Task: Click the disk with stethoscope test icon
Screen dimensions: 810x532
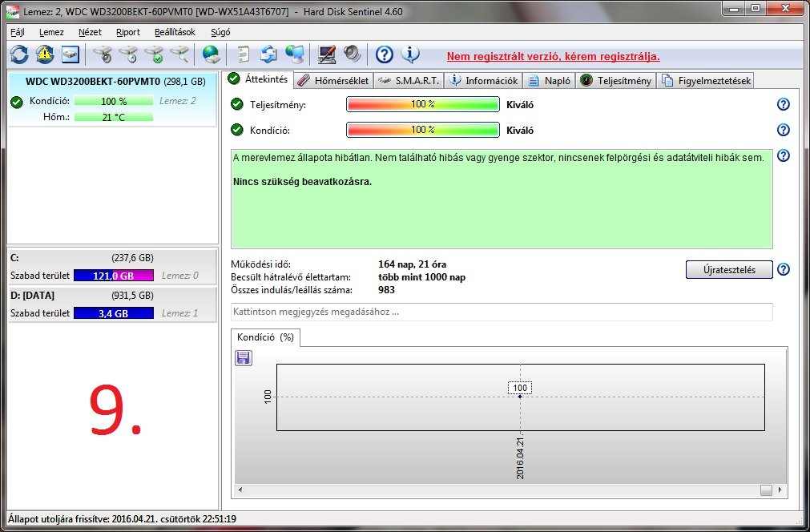Action: 103,54
